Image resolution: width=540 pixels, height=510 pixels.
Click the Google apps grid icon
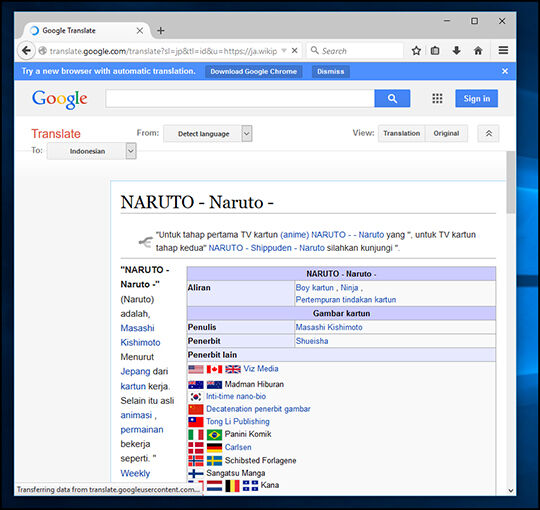[437, 98]
